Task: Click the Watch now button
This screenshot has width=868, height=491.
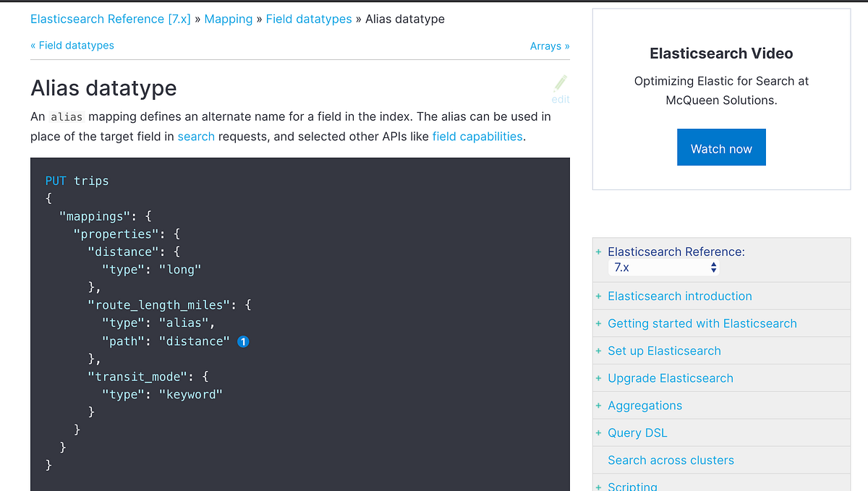Action: pos(721,147)
